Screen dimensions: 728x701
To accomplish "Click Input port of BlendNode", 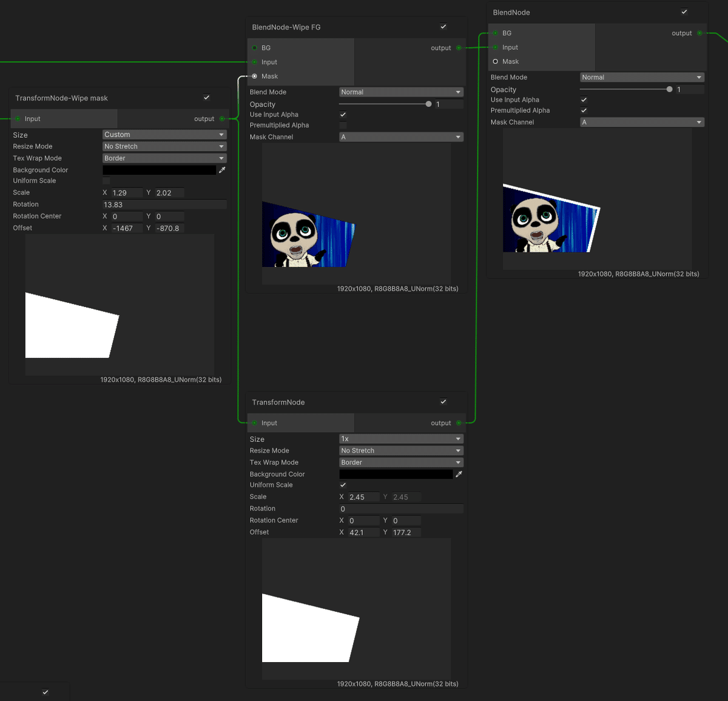I will [x=496, y=47].
